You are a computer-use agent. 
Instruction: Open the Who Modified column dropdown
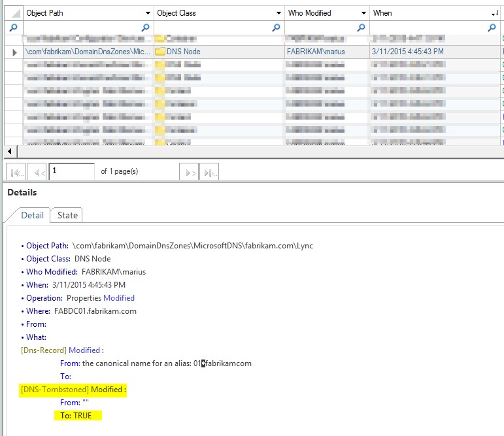pyautogui.click(x=363, y=13)
